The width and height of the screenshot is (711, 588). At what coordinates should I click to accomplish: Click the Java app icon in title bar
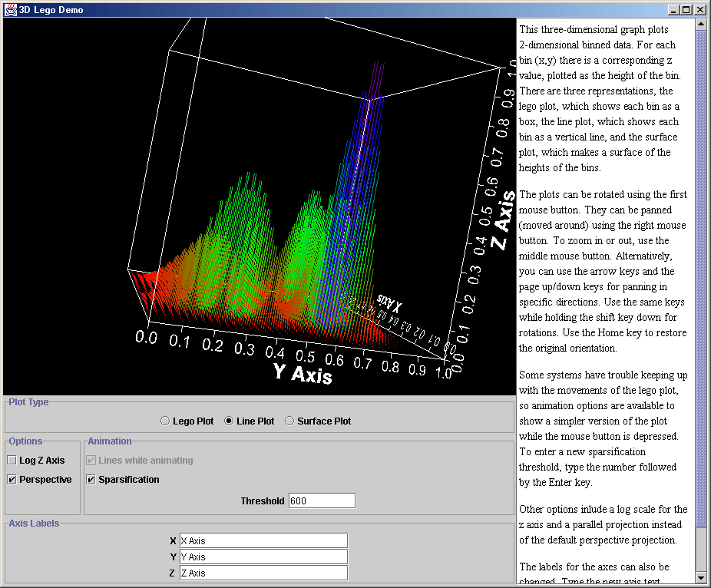pos(11,10)
